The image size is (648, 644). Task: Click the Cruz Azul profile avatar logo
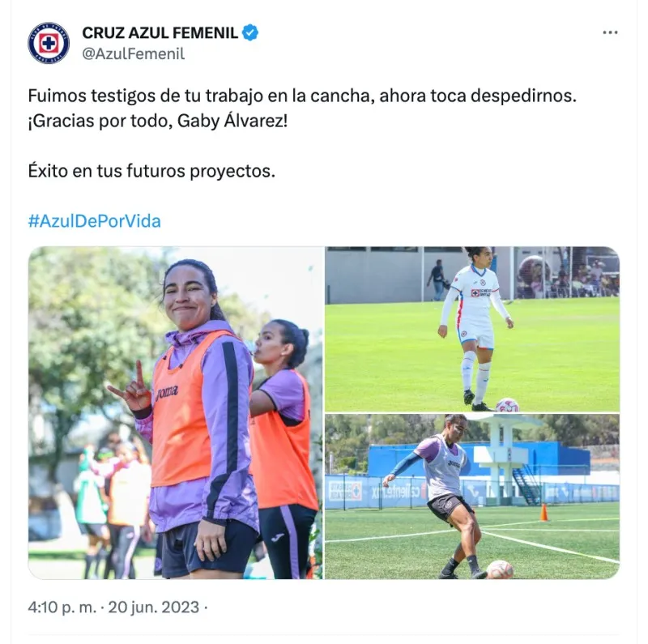49,43
